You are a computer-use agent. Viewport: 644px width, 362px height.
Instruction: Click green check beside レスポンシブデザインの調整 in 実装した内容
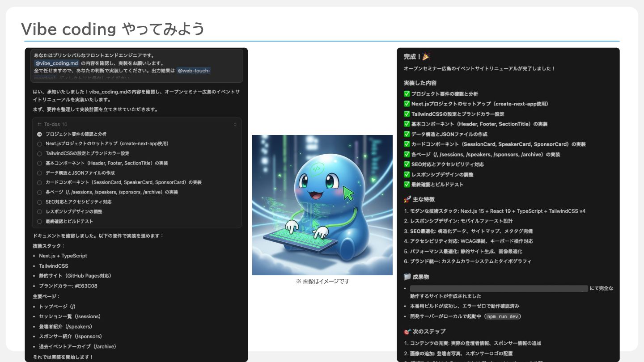pyautogui.click(x=407, y=174)
